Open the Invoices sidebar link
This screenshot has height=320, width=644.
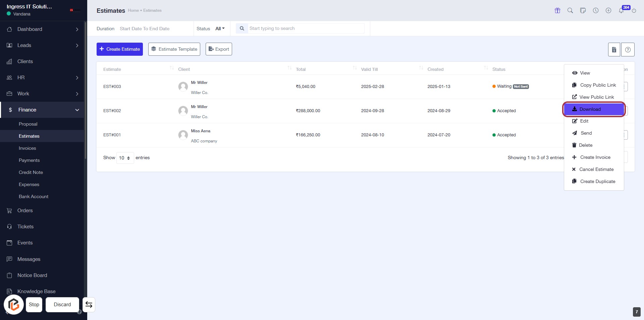(27, 148)
